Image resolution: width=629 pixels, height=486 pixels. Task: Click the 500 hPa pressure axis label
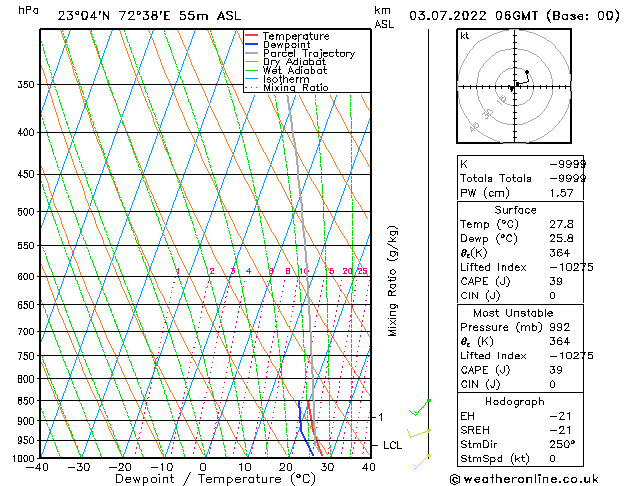(26, 212)
